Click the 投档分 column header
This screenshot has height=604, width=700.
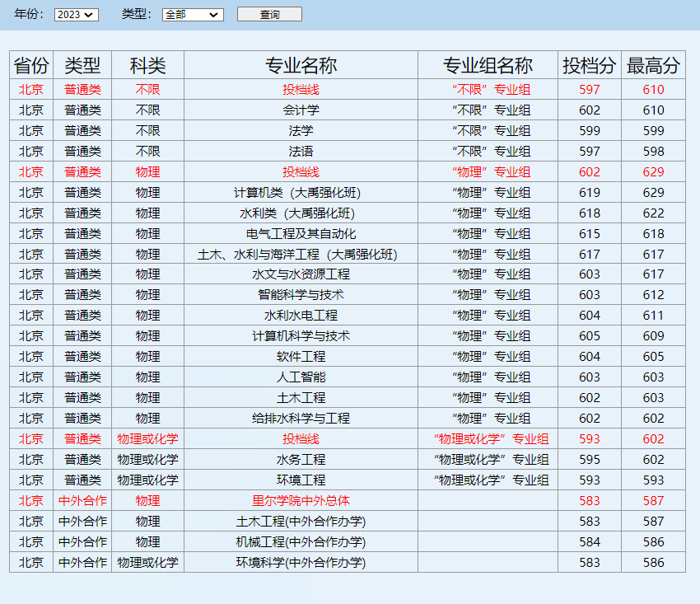[x=589, y=65]
